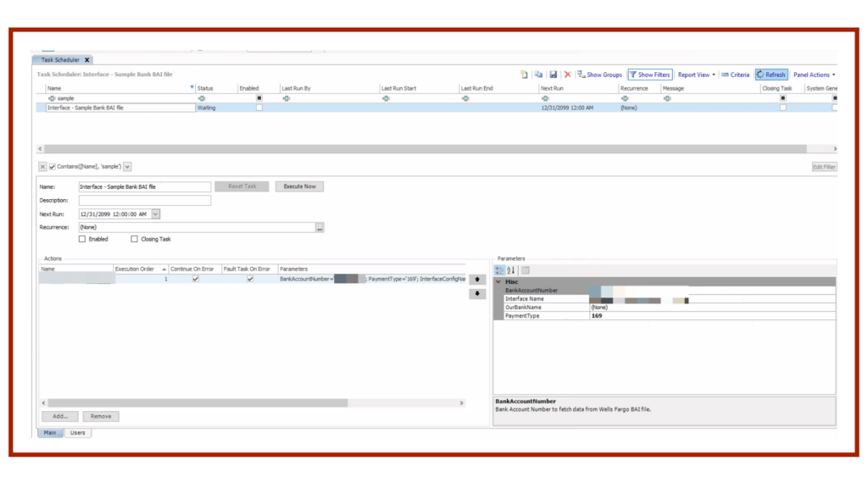Click the Save disk icon
The image size is (868, 488).
(553, 75)
